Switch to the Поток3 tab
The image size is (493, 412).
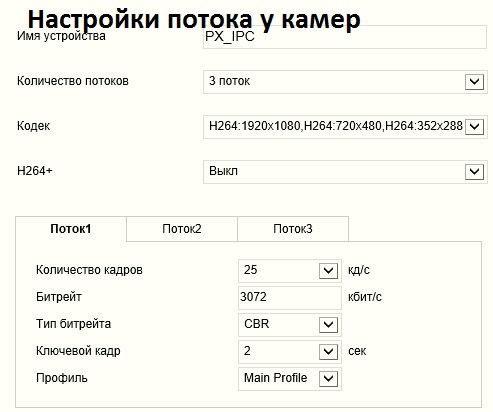click(x=293, y=229)
